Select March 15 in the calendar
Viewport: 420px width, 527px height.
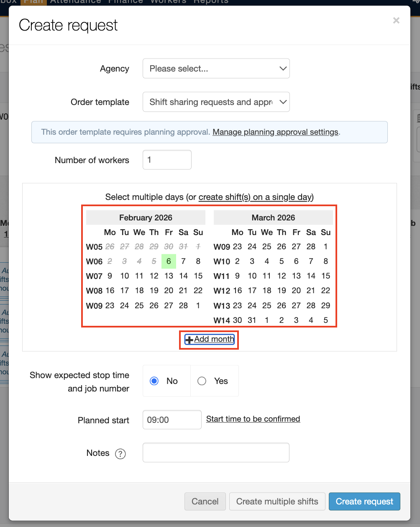[325, 276]
